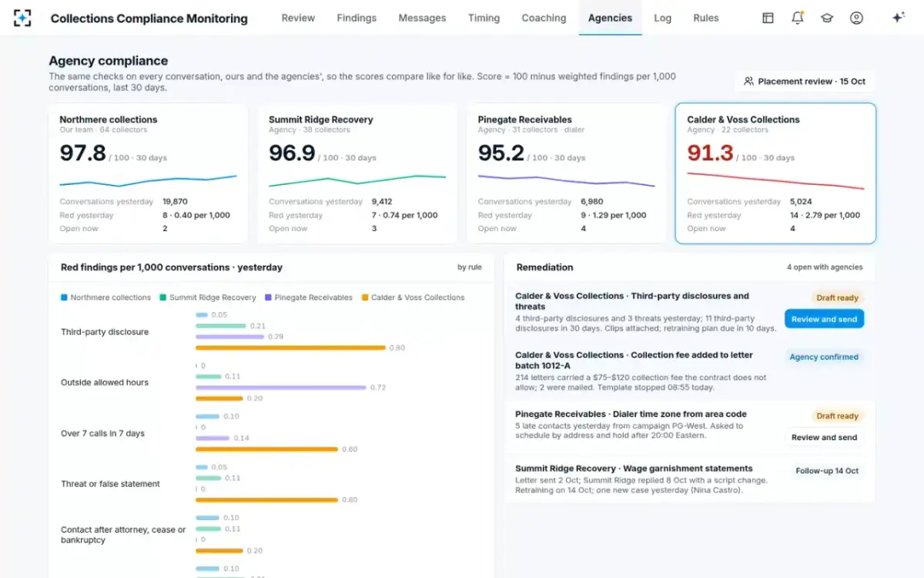
Task: Click the Pinegate 95.2 score sparkline
Action: [x=567, y=181]
